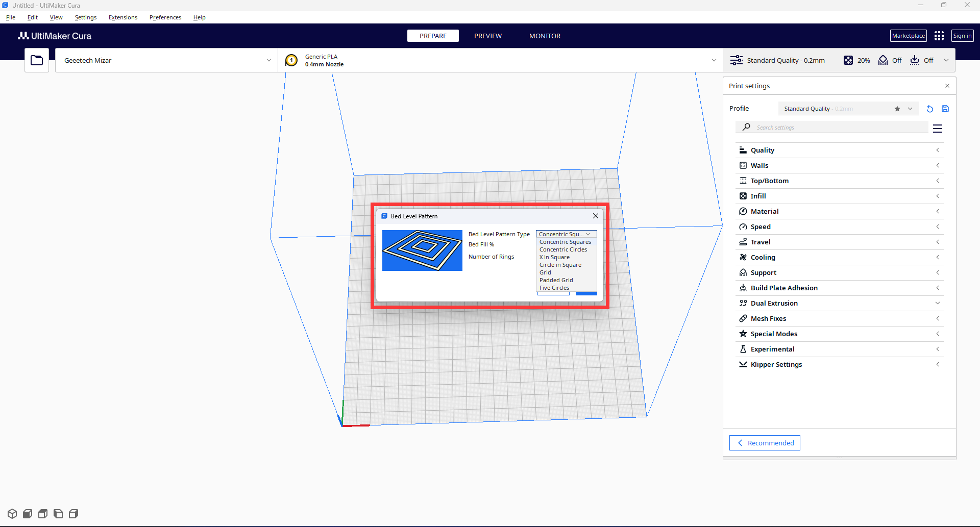The height and width of the screenshot is (527, 980).
Task: Open file folder icon
Action: pos(37,60)
